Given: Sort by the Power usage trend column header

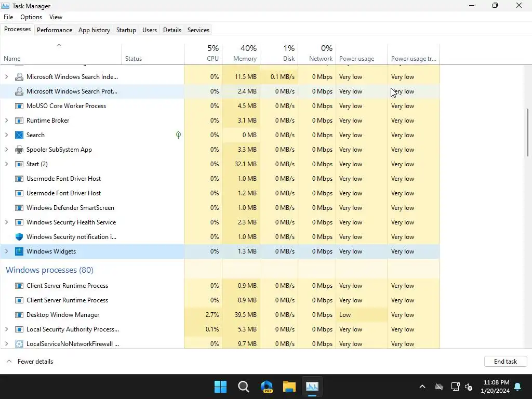Looking at the screenshot, I should coord(414,54).
